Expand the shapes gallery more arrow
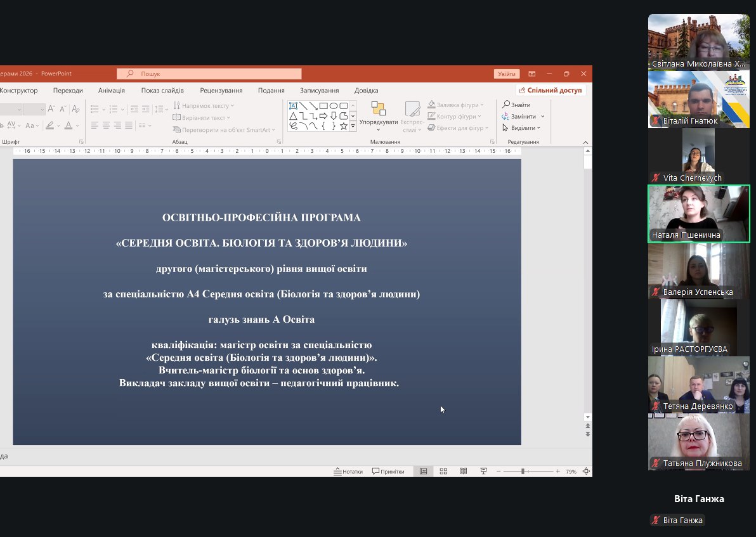This screenshot has height=537, width=756. [353, 127]
